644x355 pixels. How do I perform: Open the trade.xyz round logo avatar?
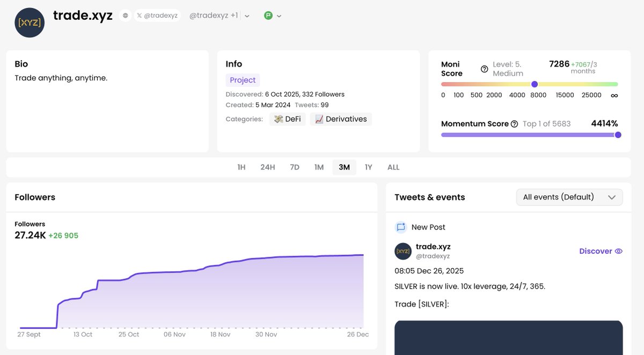(30, 23)
